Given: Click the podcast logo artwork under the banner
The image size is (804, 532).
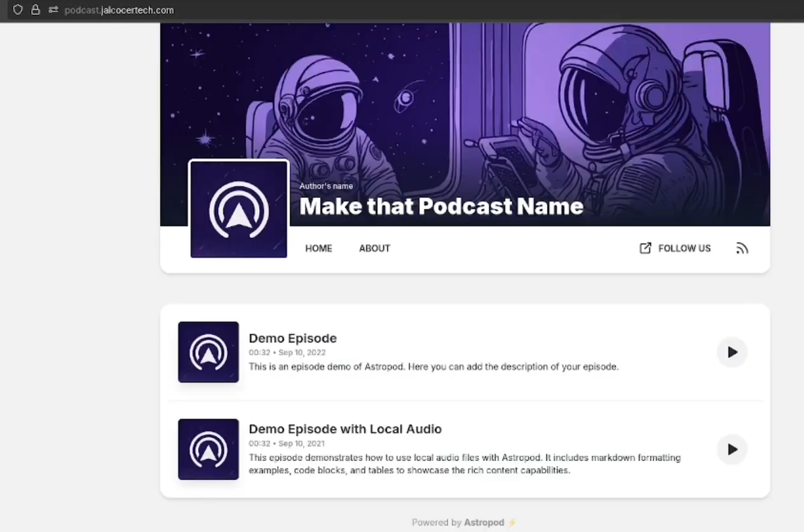Looking at the screenshot, I should 238,208.
